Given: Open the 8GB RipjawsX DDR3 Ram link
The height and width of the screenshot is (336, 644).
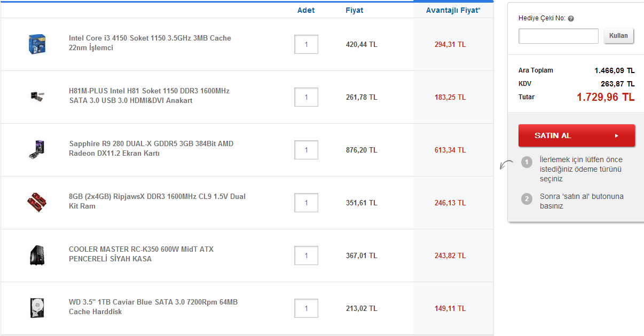Looking at the screenshot, I should pos(157,201).
